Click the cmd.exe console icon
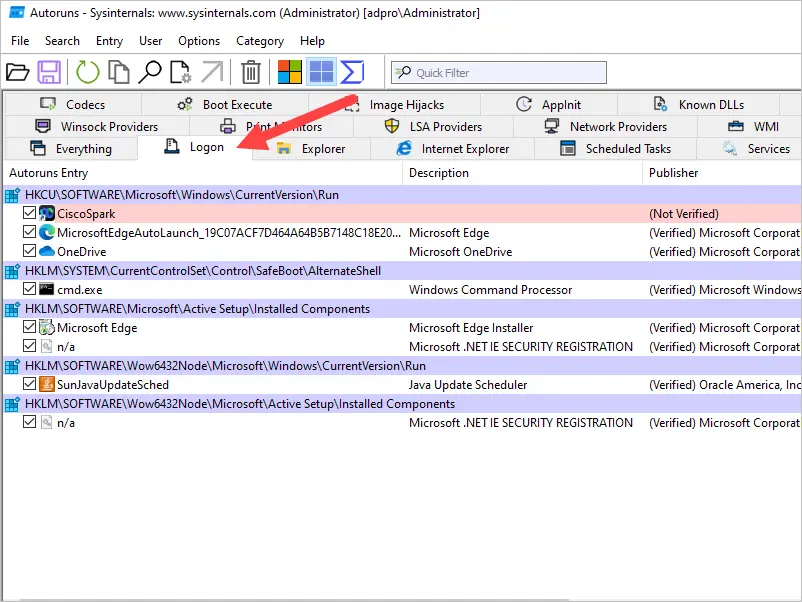The width and height of the screenshot is (802, 602). 47,289
